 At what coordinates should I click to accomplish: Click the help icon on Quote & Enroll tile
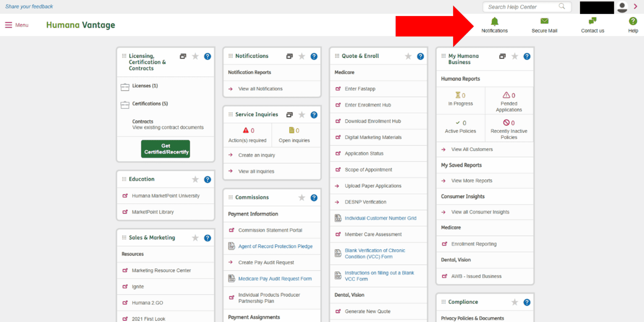tap(420, 56)
